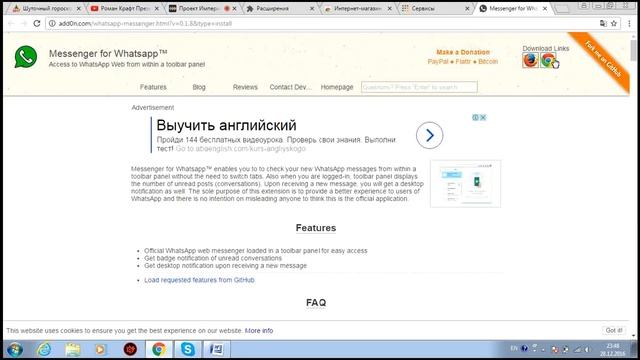The width and height of the screenshot is (640, 360).
Task: Open the volume speaker tray icon
Action: pos(587,349)
